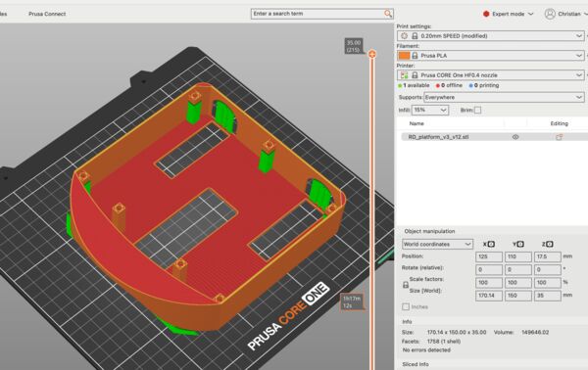Click the Object manipulation section heading
Viewport: 588px width, 370px height.
click(x=429, y=231)
